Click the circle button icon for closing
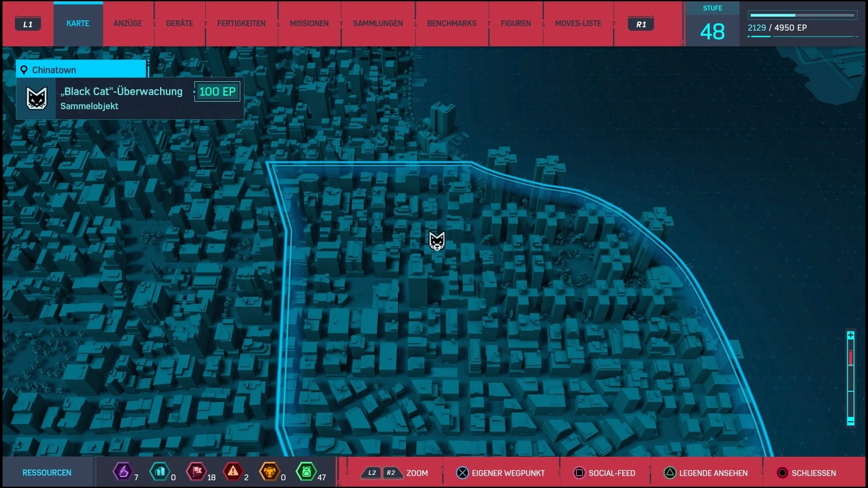Screen dimensions: 868x488 (782, 473)
